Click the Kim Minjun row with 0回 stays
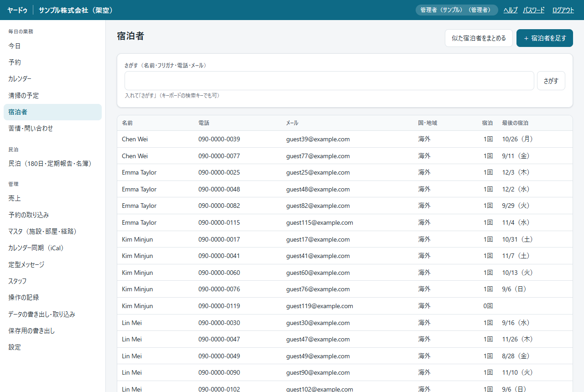This screenshot has height=392, width=584. 345,306
